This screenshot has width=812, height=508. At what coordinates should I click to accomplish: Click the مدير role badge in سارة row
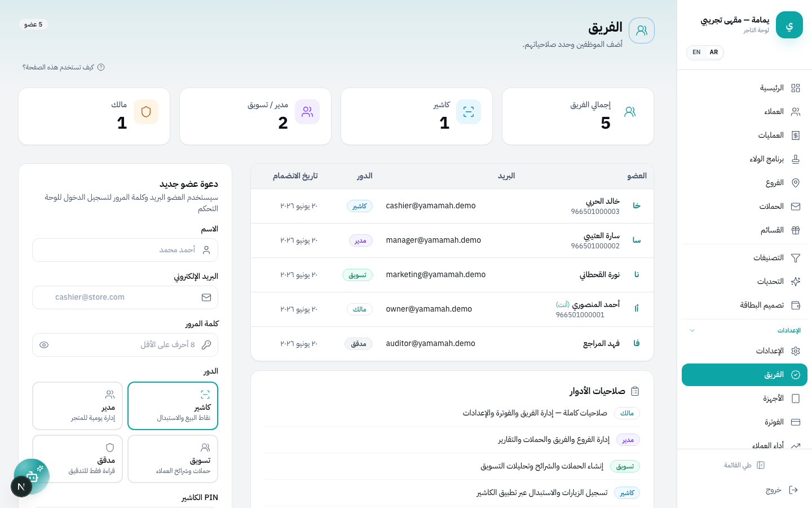tap(361, 240)
